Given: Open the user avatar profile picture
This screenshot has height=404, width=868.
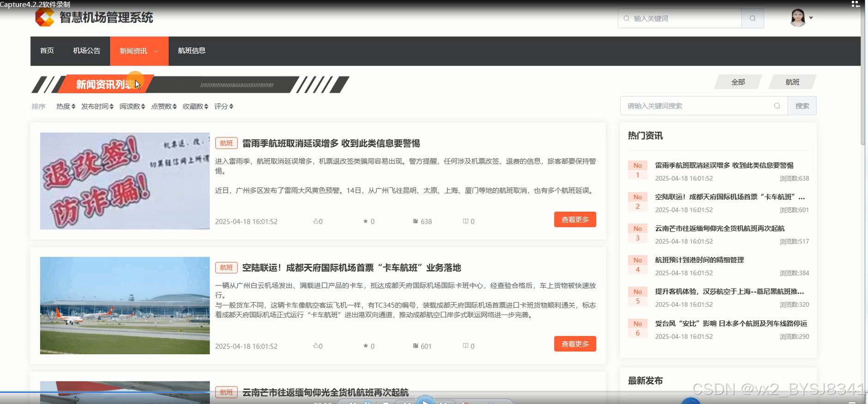Looking at the screenshot, I should (x=798, y=18).
